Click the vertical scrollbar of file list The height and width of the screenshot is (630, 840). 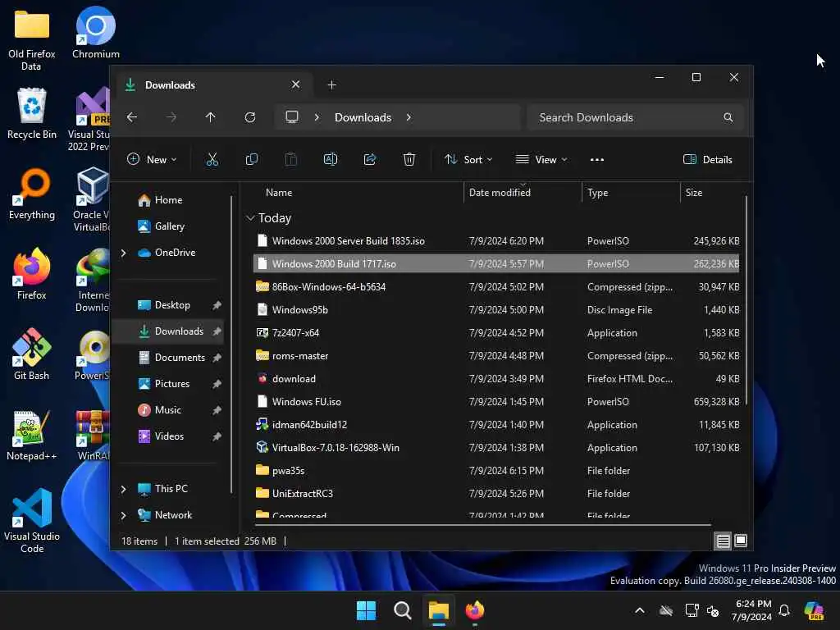tap(746, 300)
